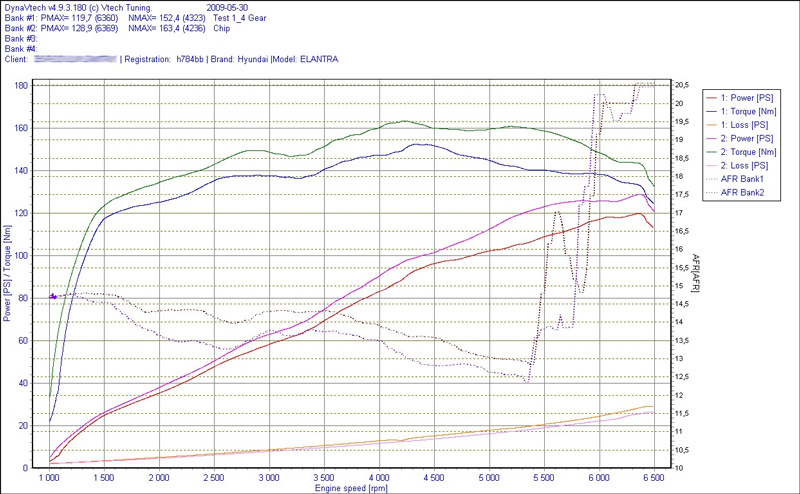Click the Bank #2 PMAX value line
The height and width of the screenshot is (494, 800).
[x=94, y=29]
